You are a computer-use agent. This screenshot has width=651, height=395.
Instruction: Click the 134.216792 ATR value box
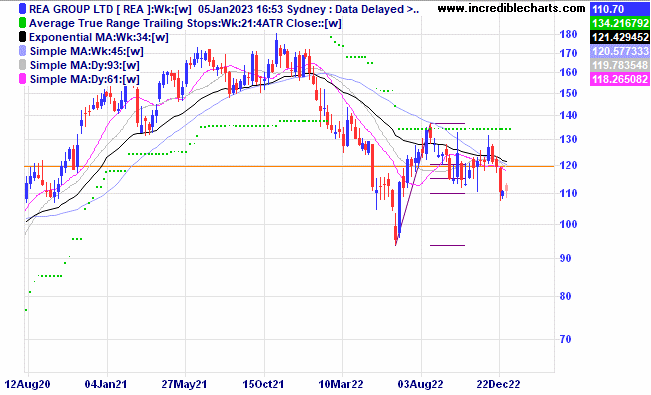[620, 23]
